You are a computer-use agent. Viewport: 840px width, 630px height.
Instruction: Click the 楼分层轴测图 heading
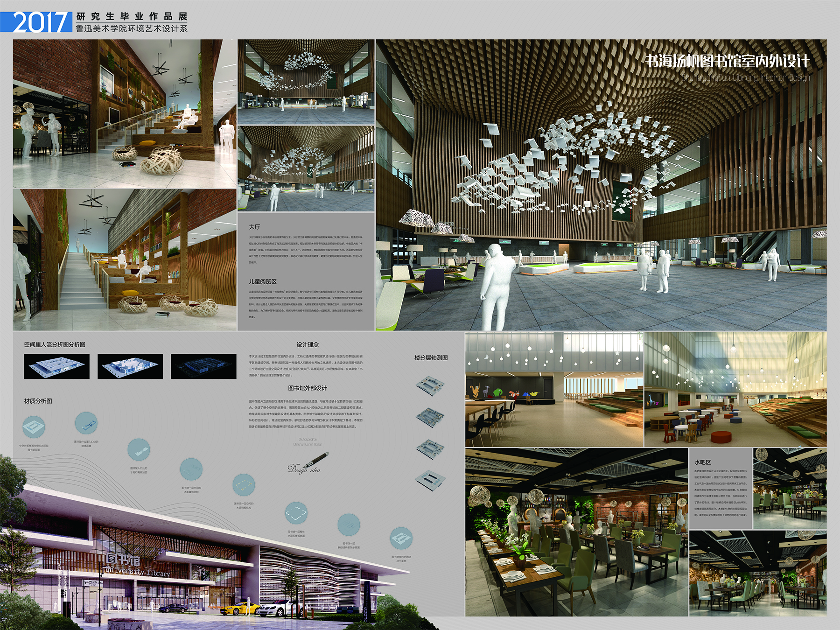point(431,357)
